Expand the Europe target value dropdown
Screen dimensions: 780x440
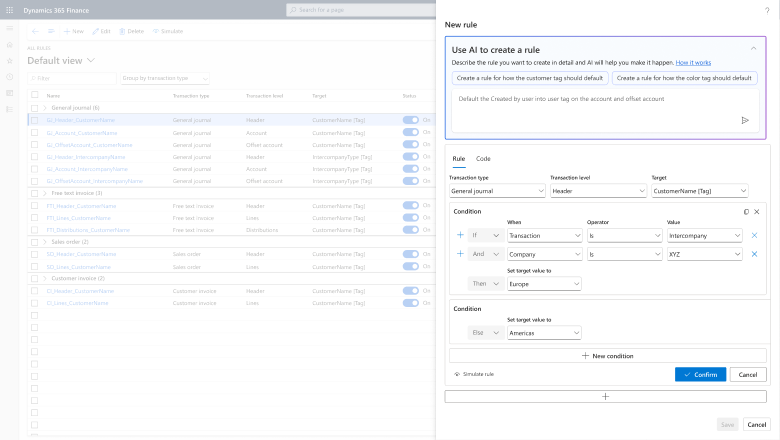[544, 284]
